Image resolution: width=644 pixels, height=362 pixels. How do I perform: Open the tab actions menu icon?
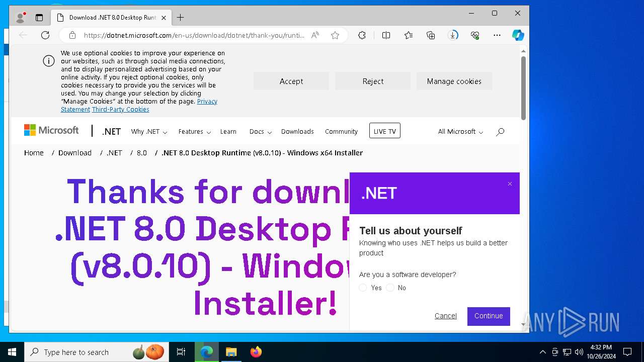click(x=39, y=18)
